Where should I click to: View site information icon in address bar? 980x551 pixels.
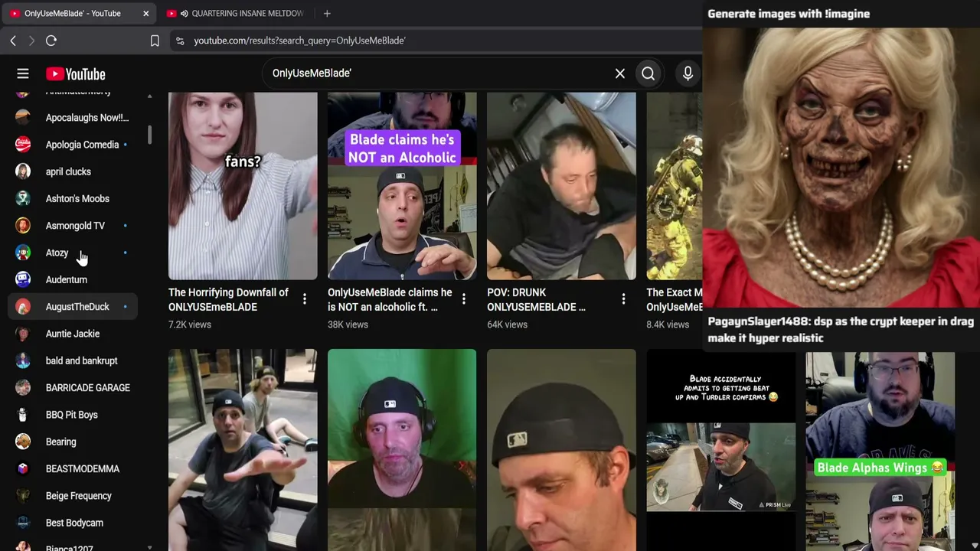tap(180, 41)
